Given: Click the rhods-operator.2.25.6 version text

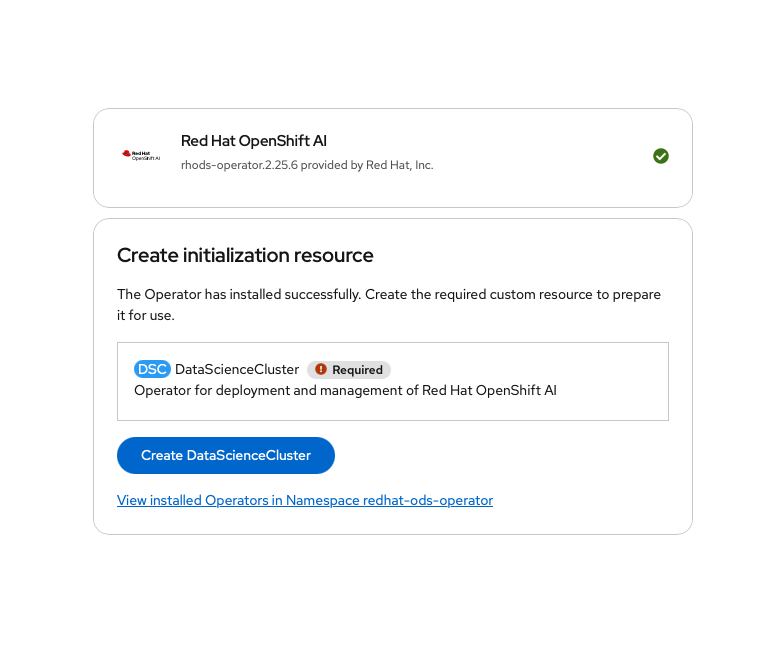Looking at the screenshot, I should pyautogui.click(x=239, y=165).
